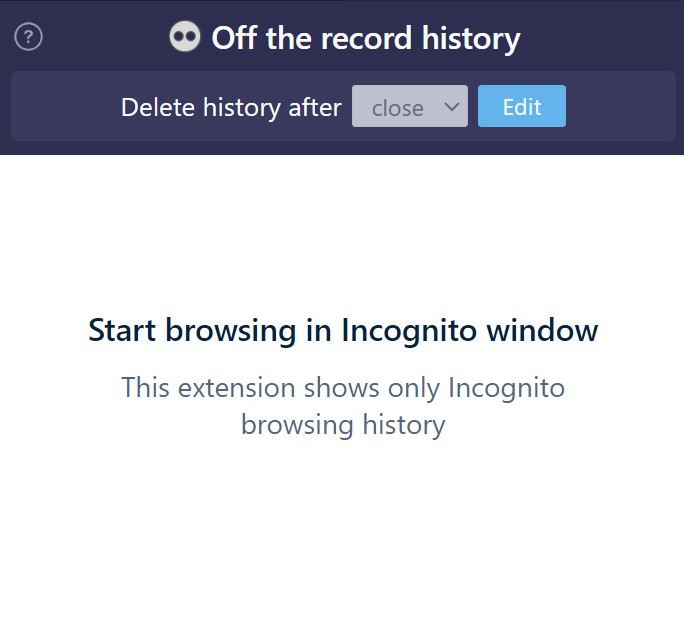Click the word 'Incognito' in the bold heading
The image size is (684, 630).
[x=400, y=330]
